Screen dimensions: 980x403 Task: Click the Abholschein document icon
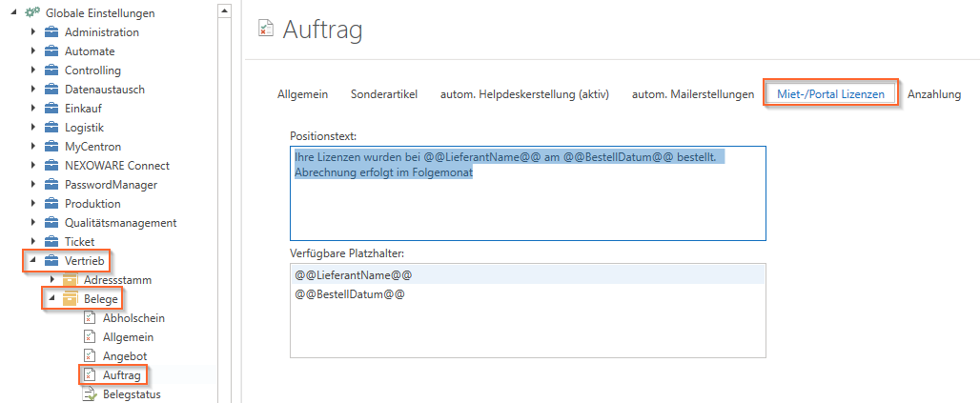pyautogui.click(x=90, y=318)
